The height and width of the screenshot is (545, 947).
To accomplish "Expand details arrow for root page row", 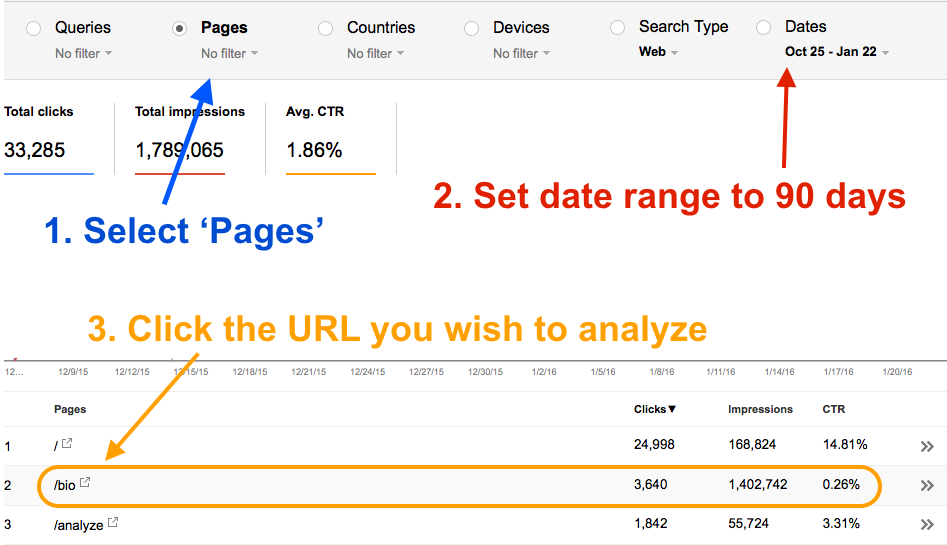I will point(926,446).
